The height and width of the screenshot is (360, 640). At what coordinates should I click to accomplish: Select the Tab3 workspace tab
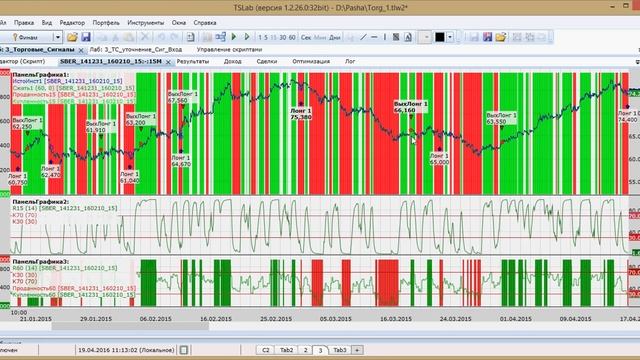point(340,350)
